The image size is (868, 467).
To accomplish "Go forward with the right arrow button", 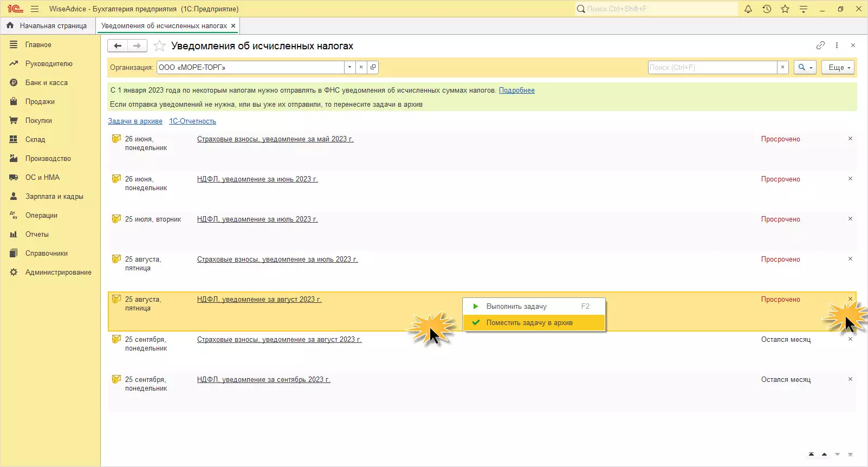I will pyautogui.click(x=137, y=46).
